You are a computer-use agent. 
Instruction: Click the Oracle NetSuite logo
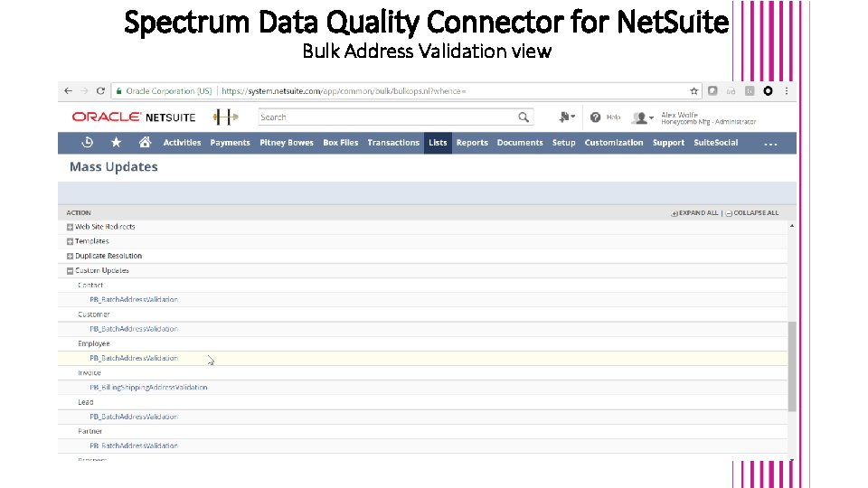pos(134,117)
